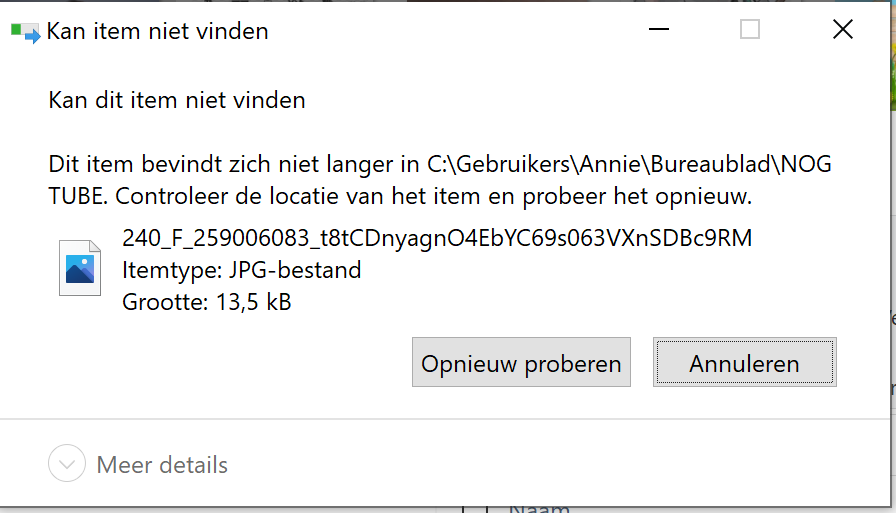Toggle the select-all checkbox beside Naam
The image size is (896, 513).
474,509
